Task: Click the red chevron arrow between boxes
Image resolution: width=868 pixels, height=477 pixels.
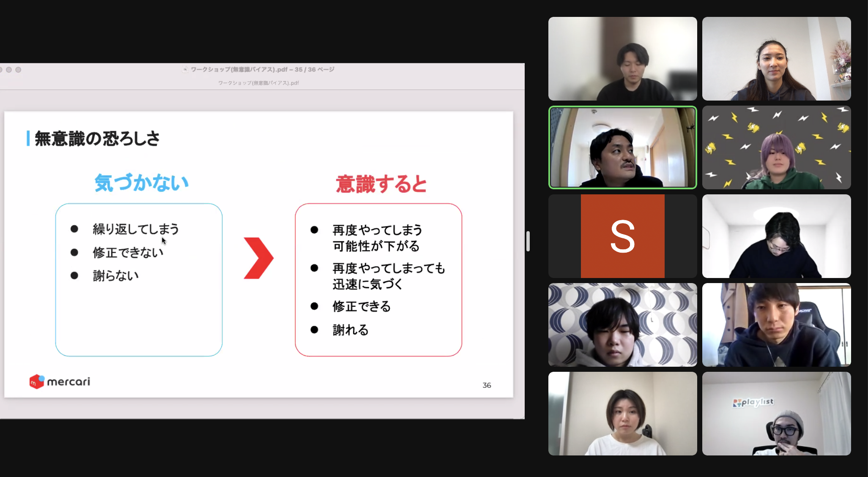Action: click(x=258, y=258)
